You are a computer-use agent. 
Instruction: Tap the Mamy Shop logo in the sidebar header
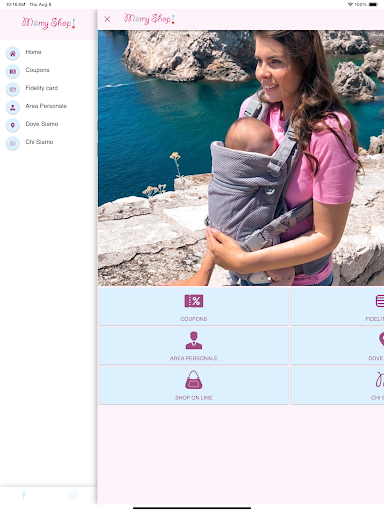point(49,23)
